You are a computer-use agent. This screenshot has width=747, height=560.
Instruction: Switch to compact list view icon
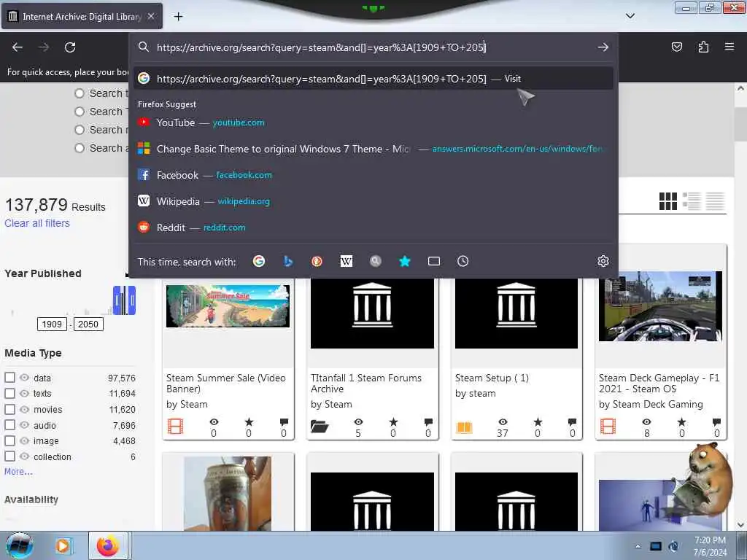coord(715,201)
